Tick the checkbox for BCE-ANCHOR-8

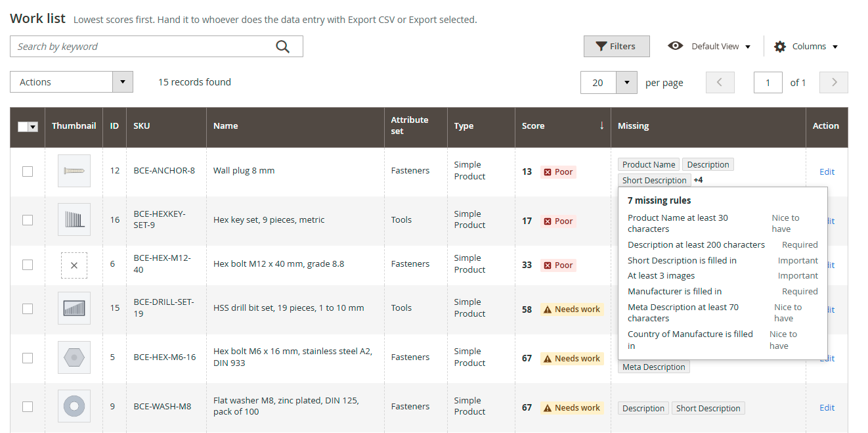point(28,171)
